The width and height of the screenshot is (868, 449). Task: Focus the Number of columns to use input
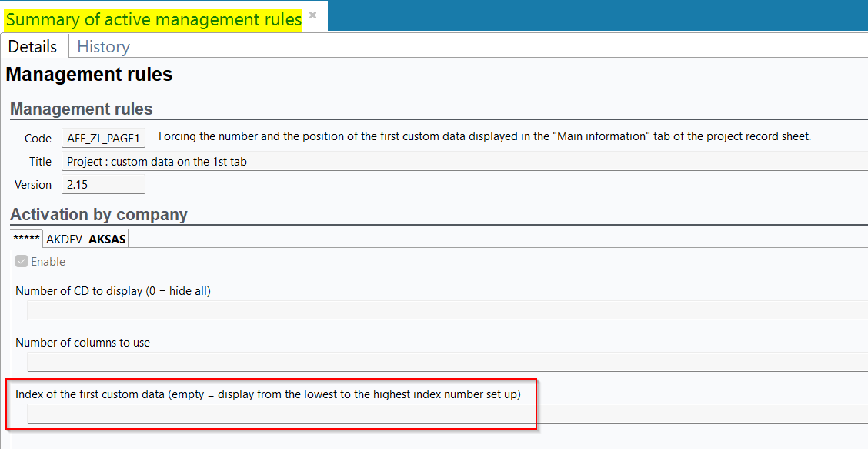point(446,362)
